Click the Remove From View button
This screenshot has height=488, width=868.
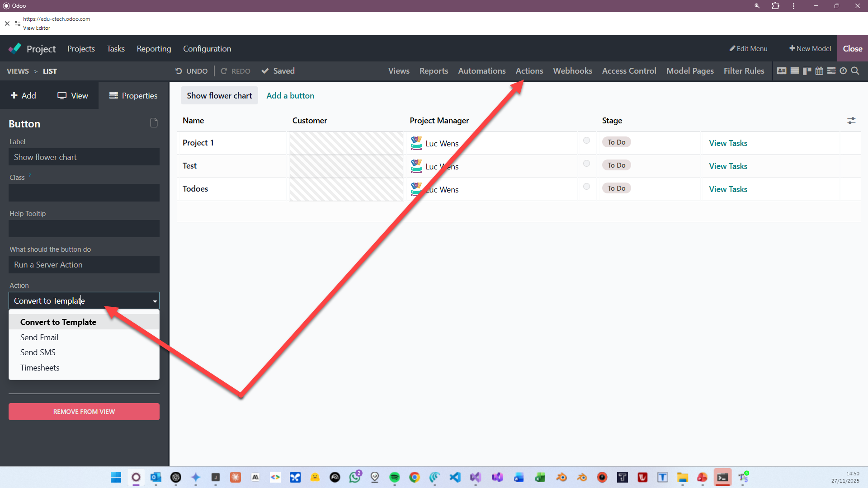point(84,412)
